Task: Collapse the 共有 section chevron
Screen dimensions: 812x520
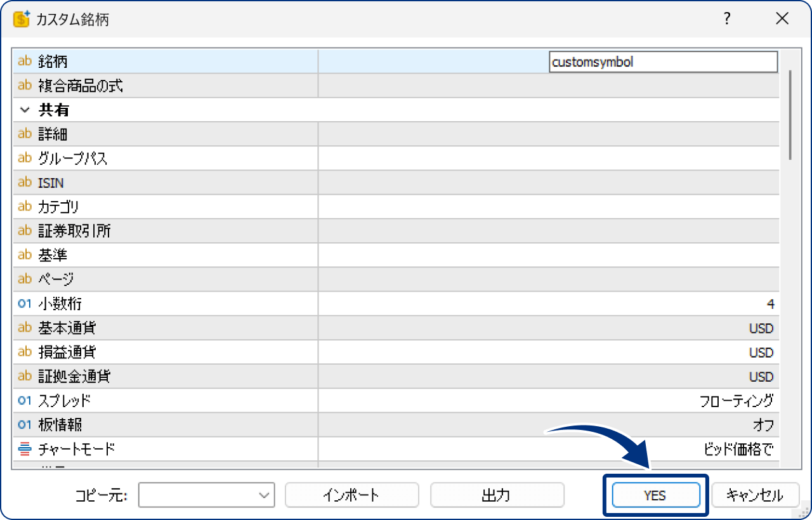Action: click(25, 110)
